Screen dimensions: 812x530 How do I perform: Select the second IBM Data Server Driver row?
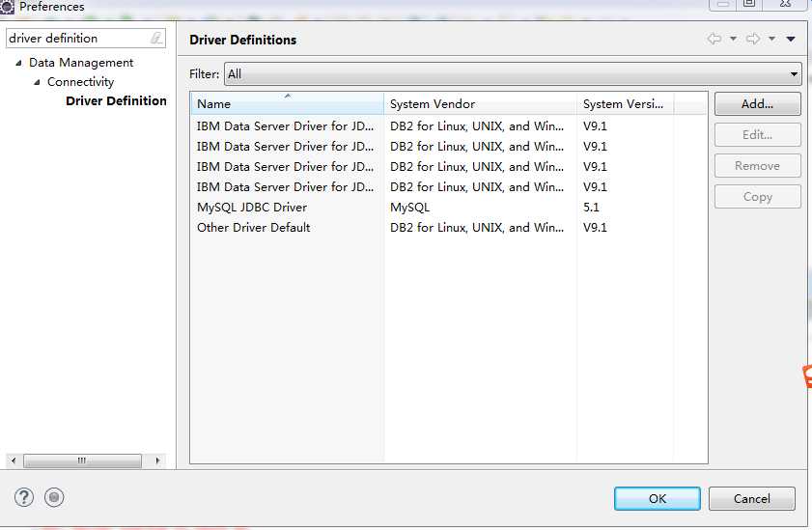pos(448,147)
